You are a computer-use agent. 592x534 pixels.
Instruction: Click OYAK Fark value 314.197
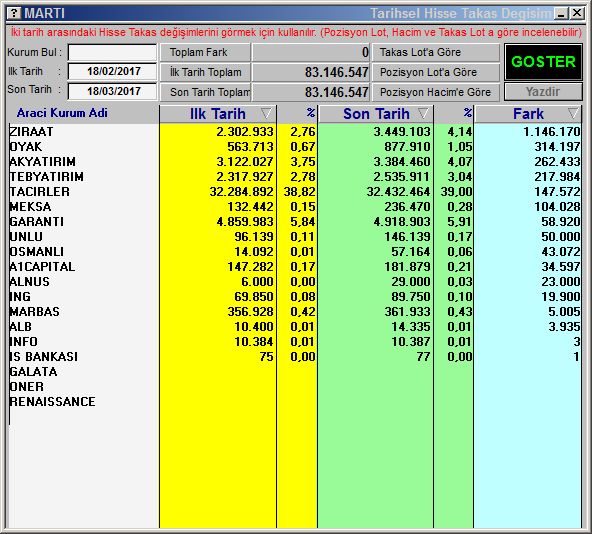pos(557,147)
